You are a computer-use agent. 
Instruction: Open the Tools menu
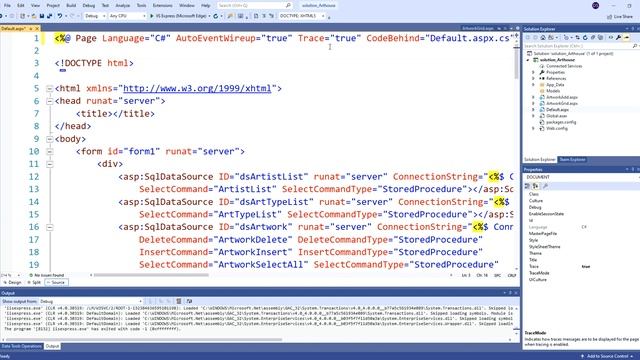(141, 5)
